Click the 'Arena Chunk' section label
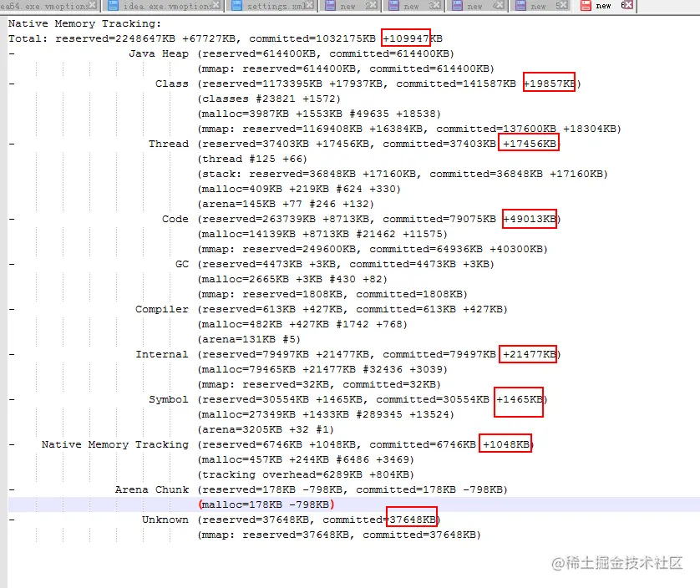Image resolution: width=700 pixels, height=588 pixels. 152,489
